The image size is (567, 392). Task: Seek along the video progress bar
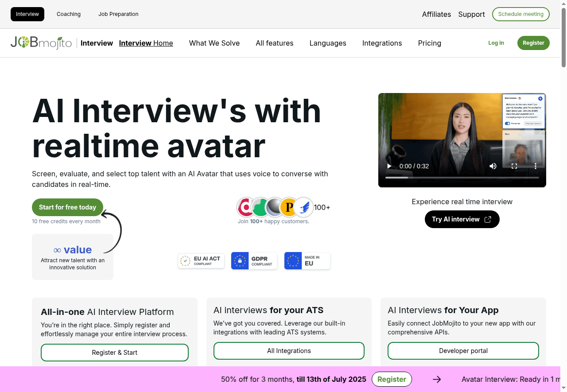pos(462,178)
